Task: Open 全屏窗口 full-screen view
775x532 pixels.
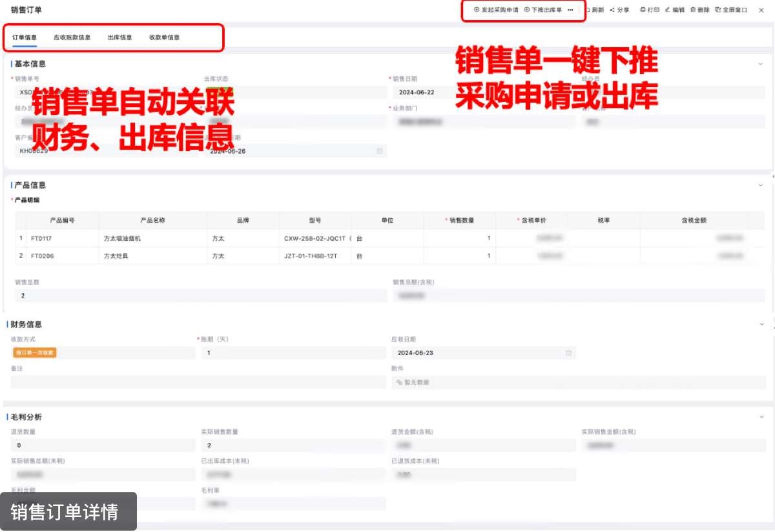Action: point(731,10)
